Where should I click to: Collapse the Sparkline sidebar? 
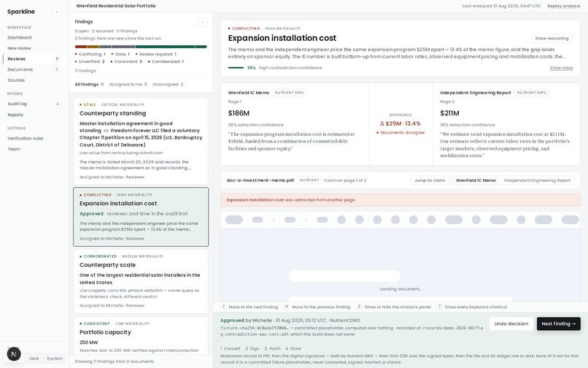pos(57,12)
